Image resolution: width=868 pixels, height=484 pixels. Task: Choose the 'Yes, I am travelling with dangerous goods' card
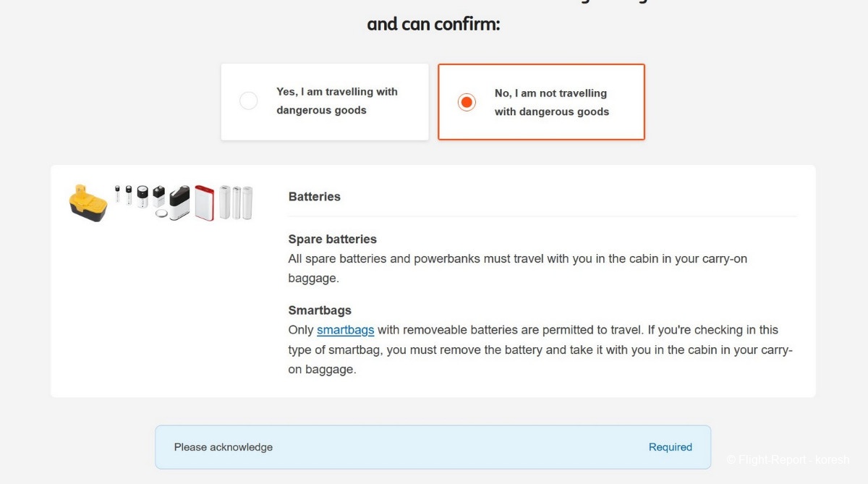tap(336, 101)
